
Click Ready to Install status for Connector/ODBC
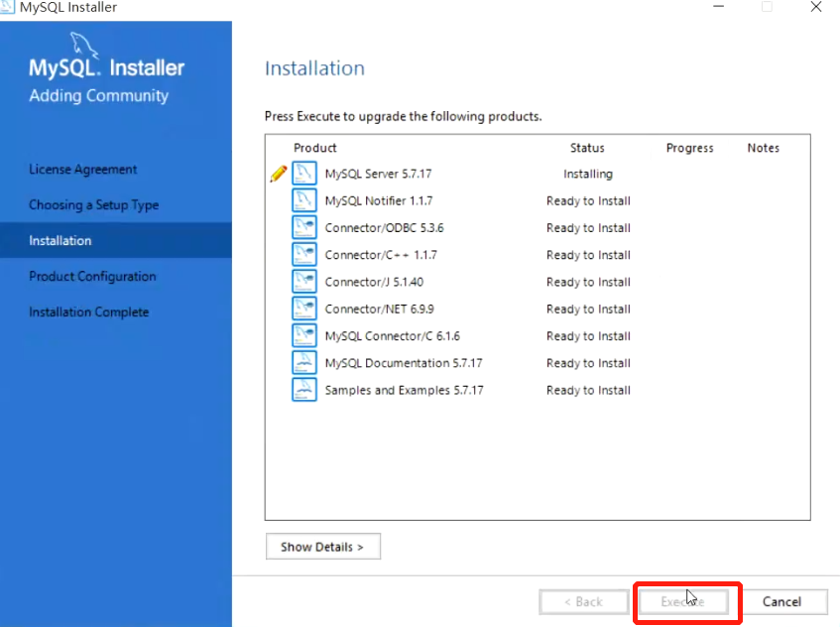point(588,228)
